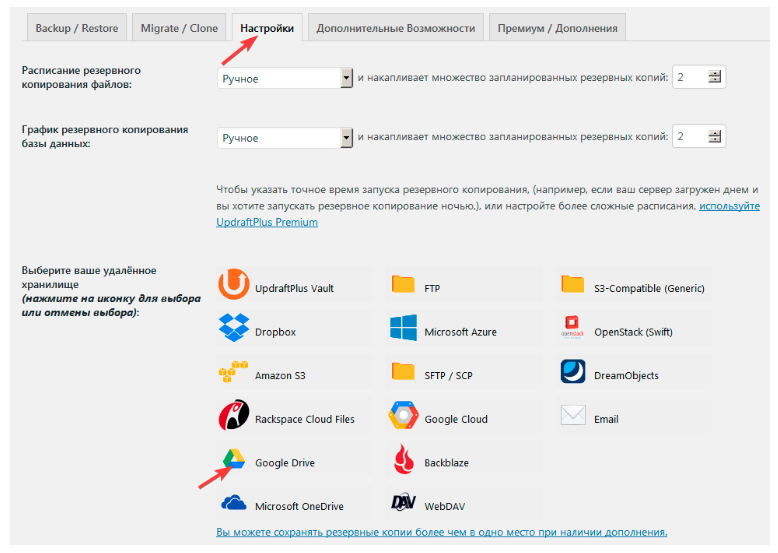
Task: Click the SFTP / SCP label
Action: click(x=449, y=375)
